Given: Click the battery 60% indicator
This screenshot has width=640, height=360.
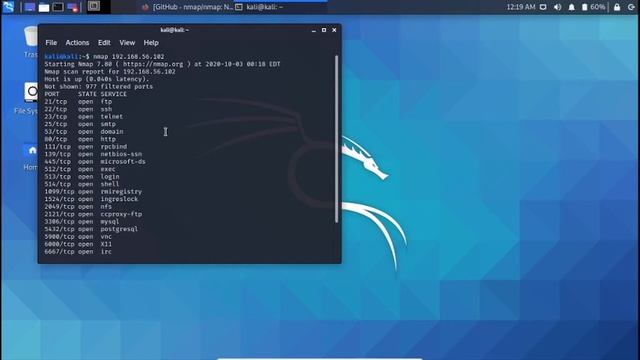Looking at the screenshot, I should coord(593,7).
